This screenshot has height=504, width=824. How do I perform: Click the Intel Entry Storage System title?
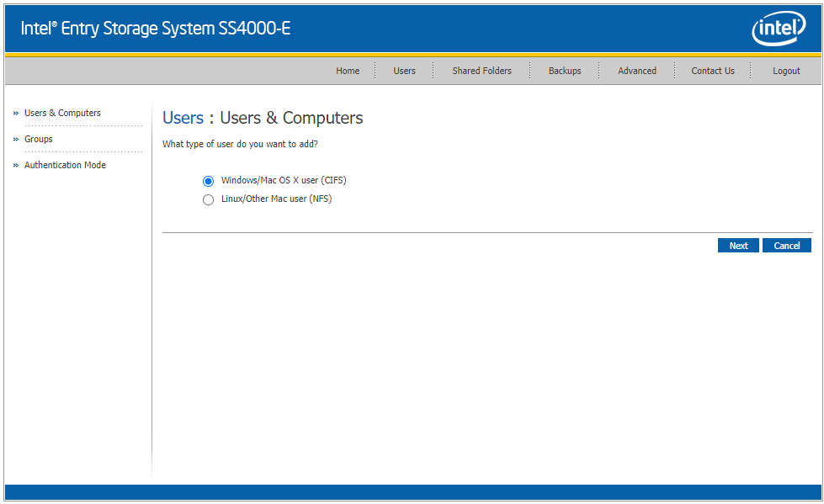(x=156, y=29)
